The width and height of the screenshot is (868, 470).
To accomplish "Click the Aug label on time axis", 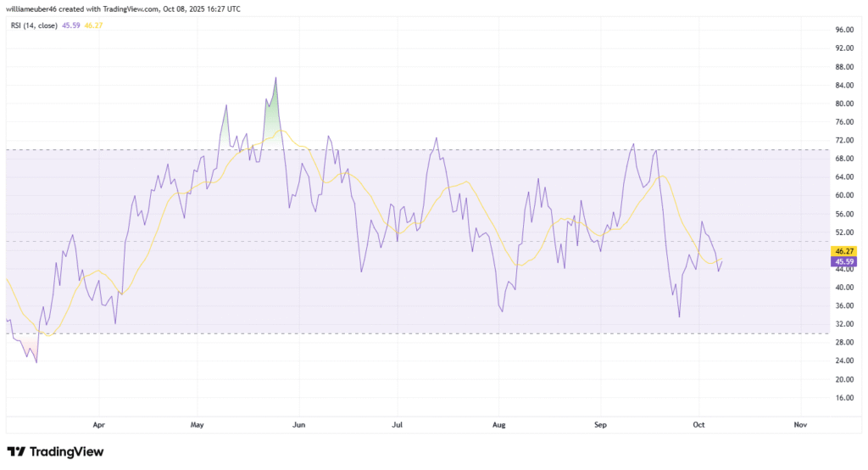I will point(499,423).
